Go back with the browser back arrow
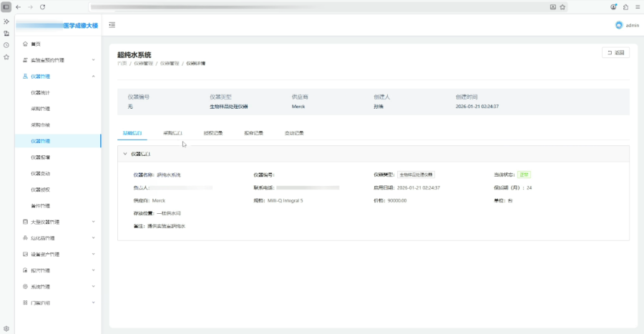The width and height of the screenshot is (644, 334). coord(18,7)
